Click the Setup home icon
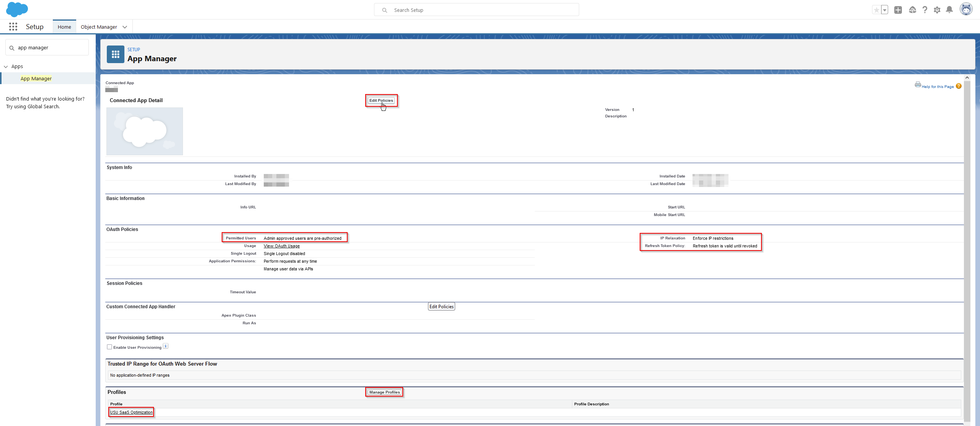Image resolution: width=980 pixels, height=426 pixels. click(x=64, y=26)
